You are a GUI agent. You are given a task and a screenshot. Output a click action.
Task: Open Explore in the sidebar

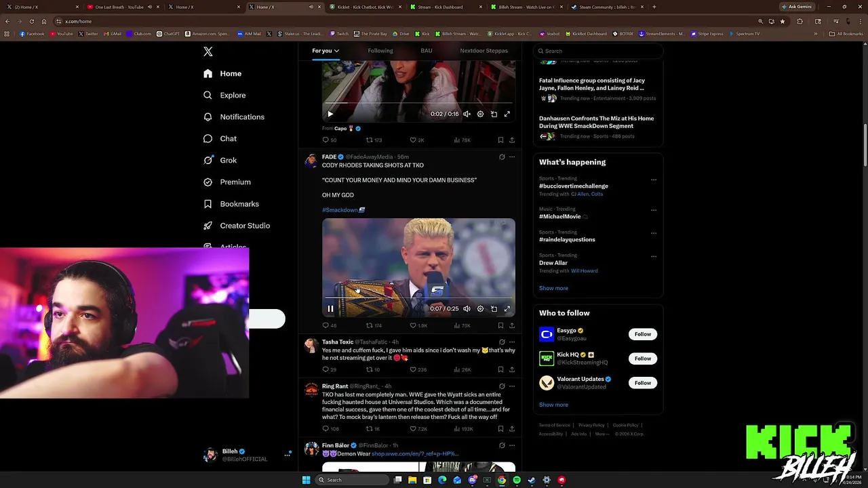click(224, 95)
